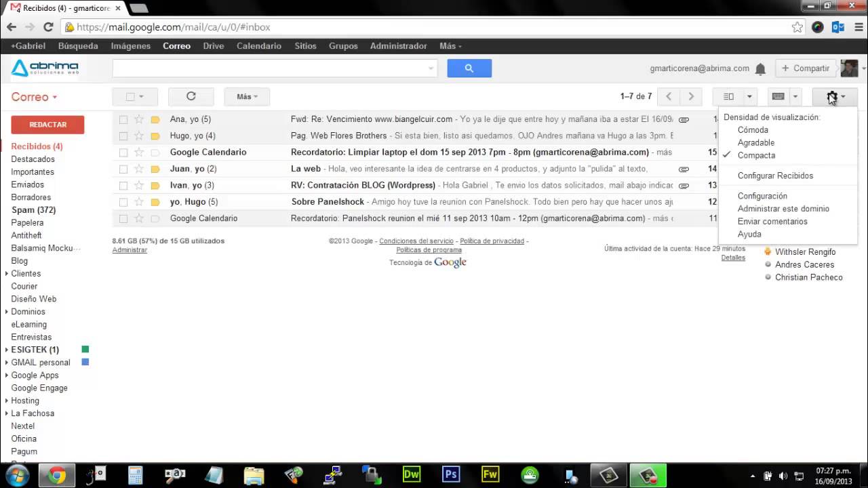868x488 pixels.
Task: Check the Panelshock reunion reminder email row
Action: click(123, 218)
